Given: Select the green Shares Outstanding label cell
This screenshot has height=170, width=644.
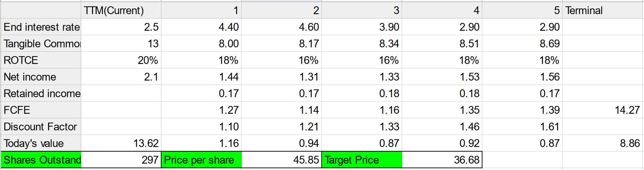Looking at the screenshot, I should [41, 160].
